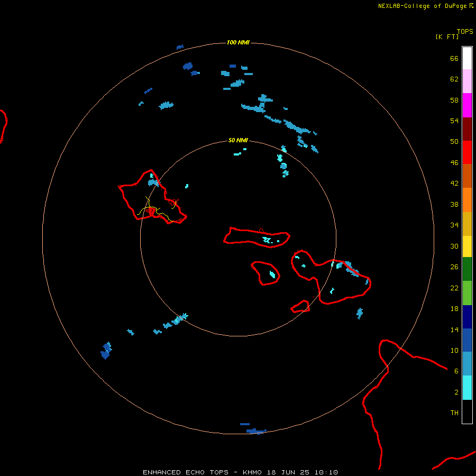Screen dimensions: 476x476
Task: Click the dark red 54 kft swatch
Action: 467,129
